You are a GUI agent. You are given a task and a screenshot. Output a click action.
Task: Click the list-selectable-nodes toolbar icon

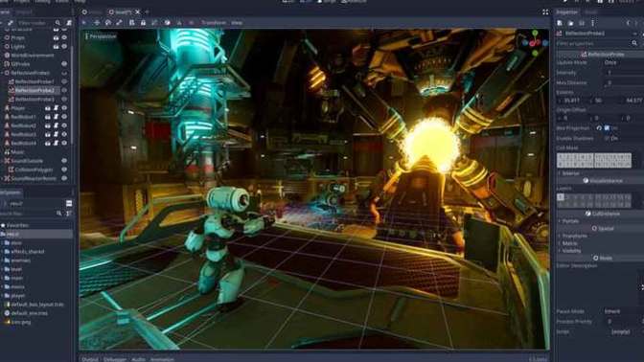point(132,23)
